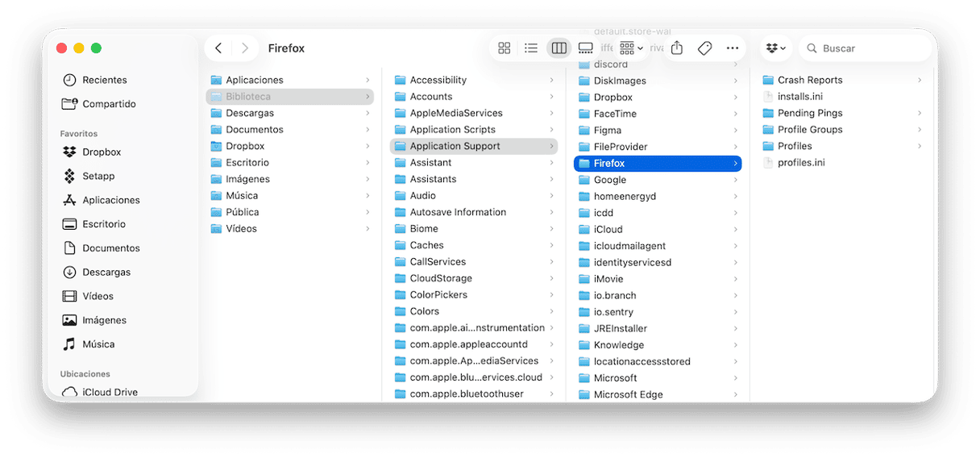Expand the Profiles folder chevron

[x=919, y=146]
